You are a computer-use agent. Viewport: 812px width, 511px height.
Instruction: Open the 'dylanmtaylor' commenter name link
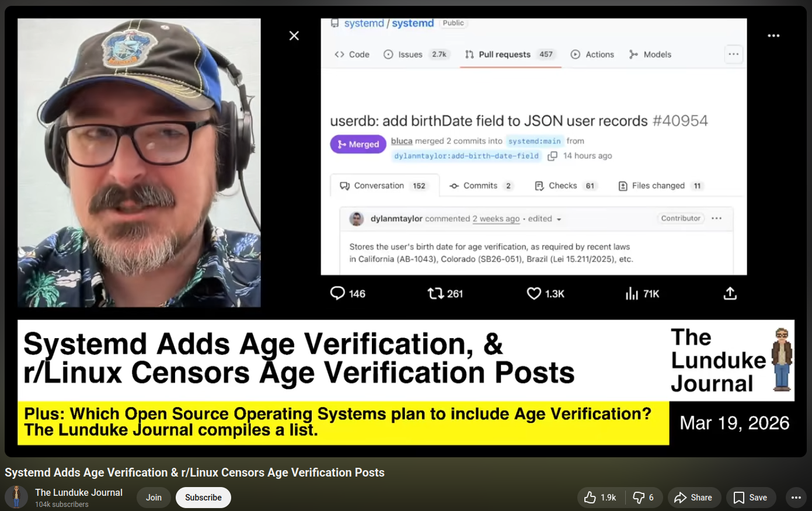pos(396,218)
